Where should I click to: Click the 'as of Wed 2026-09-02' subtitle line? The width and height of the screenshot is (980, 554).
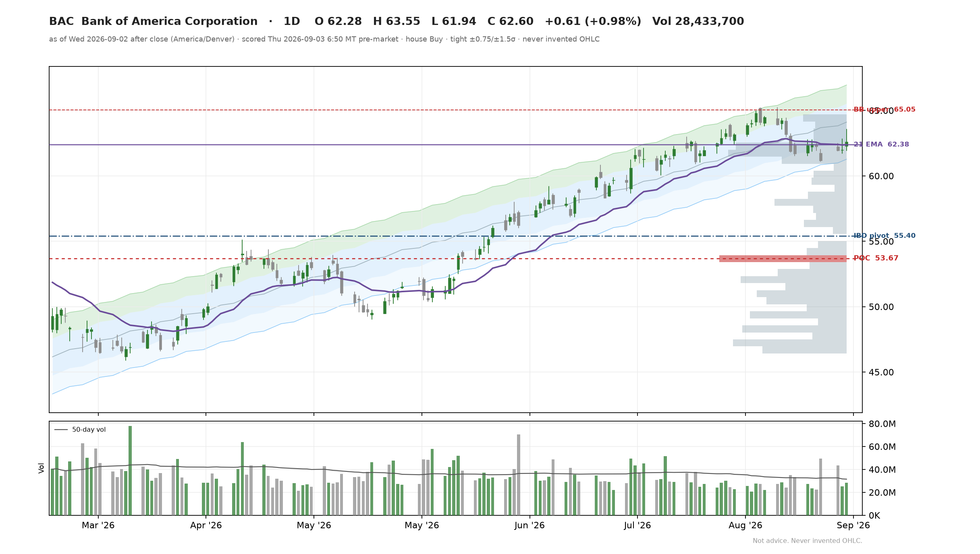[x=324, y=39]
